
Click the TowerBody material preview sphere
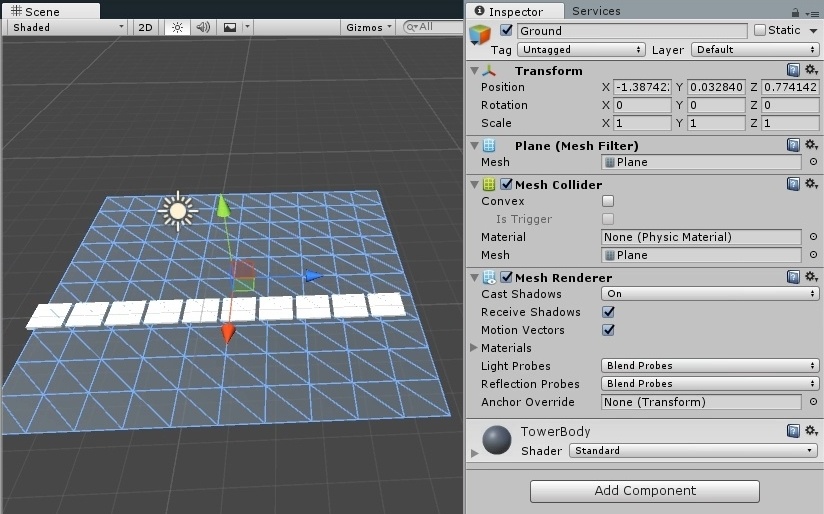[497, 440]
